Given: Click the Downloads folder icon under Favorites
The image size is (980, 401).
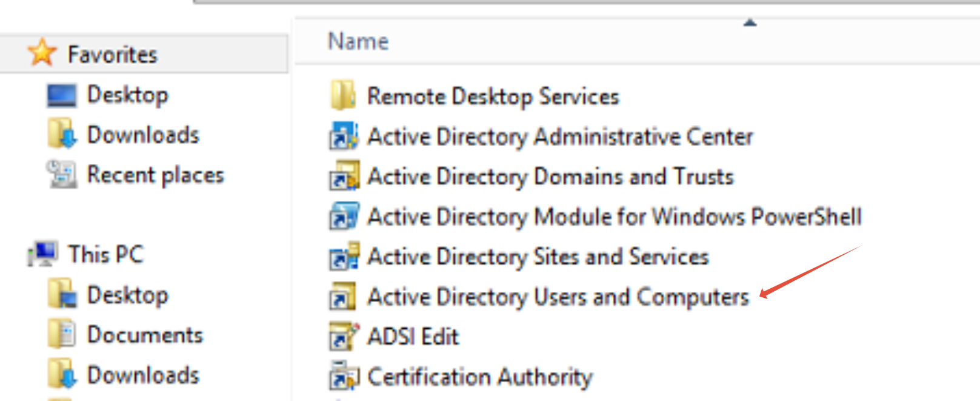Looking at the screenshot, I should tap(62, 134).
